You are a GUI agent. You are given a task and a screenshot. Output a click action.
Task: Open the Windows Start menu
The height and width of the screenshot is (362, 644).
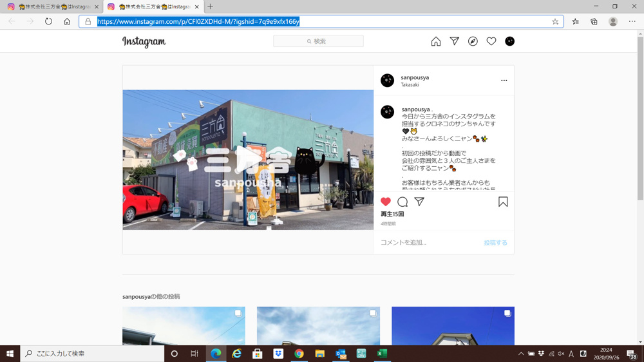pos(10,354)
